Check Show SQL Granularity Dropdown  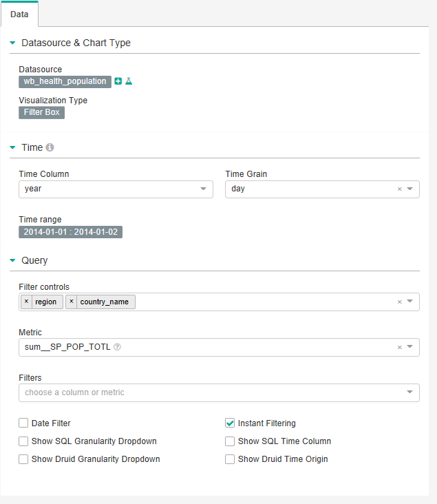point(23,441)
